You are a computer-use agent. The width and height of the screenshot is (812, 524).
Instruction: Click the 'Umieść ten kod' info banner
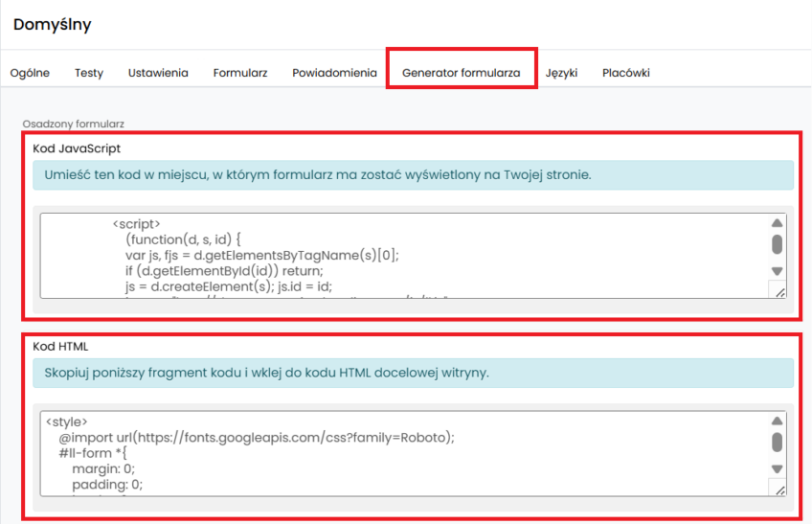point(413,175)
